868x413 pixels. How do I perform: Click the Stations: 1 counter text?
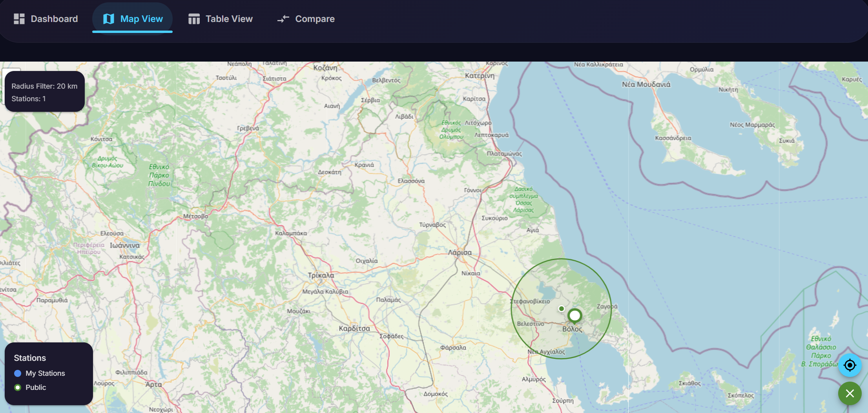point(28,98)
